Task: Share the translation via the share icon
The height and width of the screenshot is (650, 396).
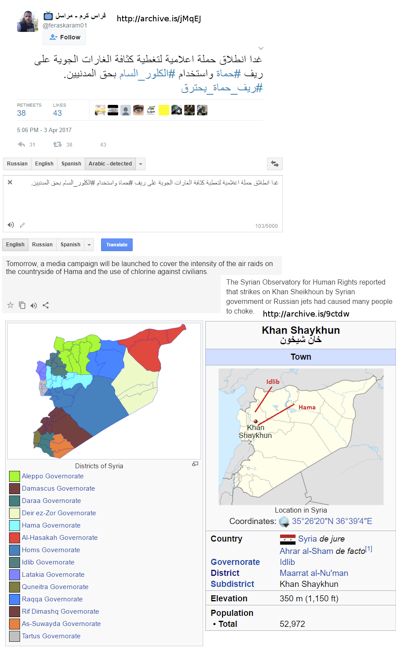Action: (46, 305)
